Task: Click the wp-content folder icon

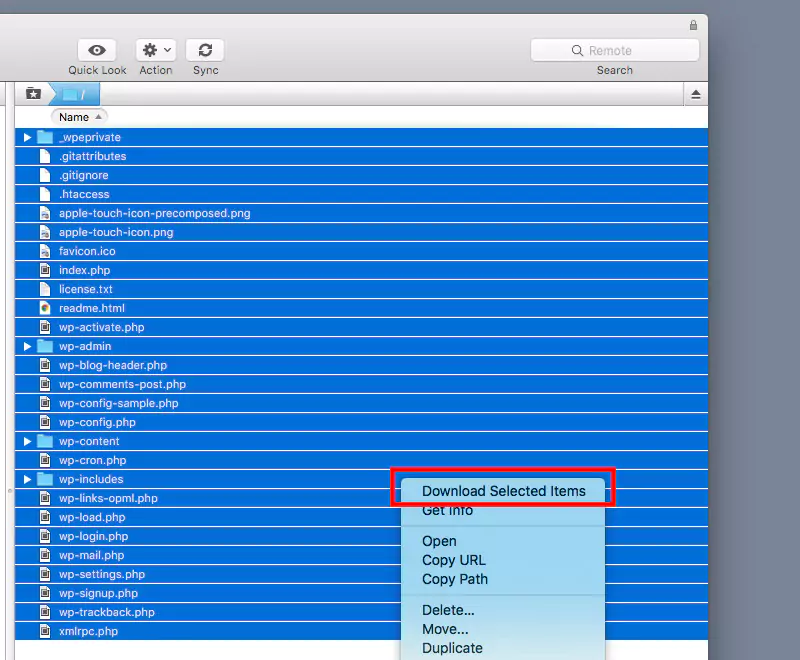Action: coord(45,440)
